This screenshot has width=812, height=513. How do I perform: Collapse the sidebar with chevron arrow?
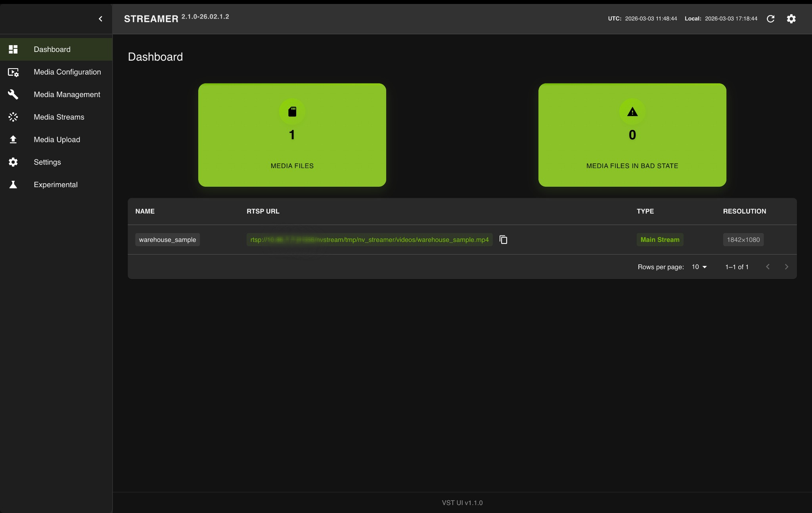point(100,19)
